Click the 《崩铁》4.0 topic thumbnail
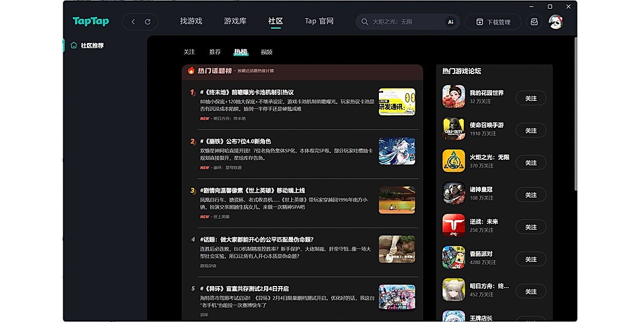This screenshot has width=644, height=322. click(397, 151)
